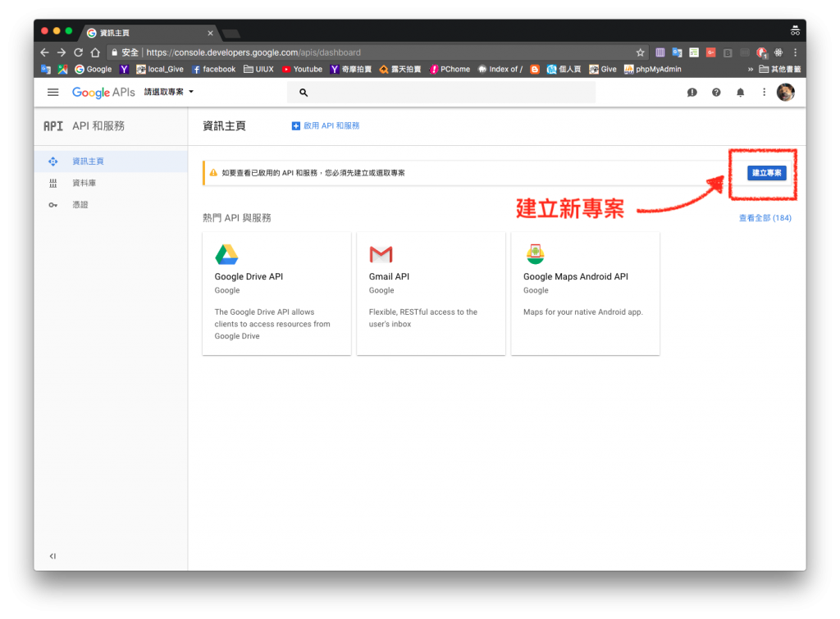The image size is (840, 619).
Task: Open the project selector dropdown
Action: point(169,92)
